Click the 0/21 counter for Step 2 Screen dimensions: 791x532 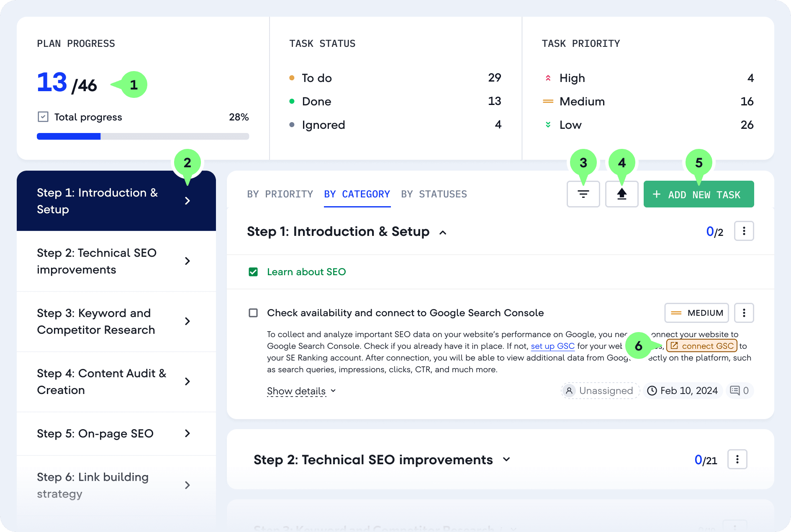tap(706, 460)
